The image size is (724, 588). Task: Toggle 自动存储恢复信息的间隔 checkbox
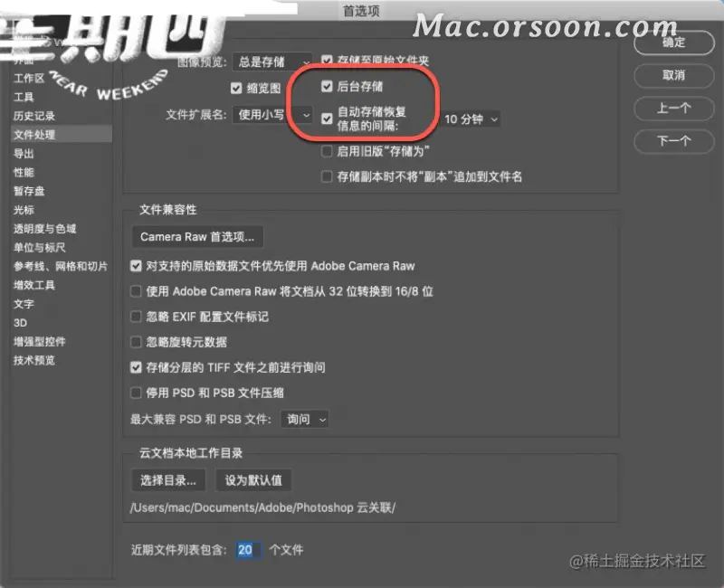[327, 119]
